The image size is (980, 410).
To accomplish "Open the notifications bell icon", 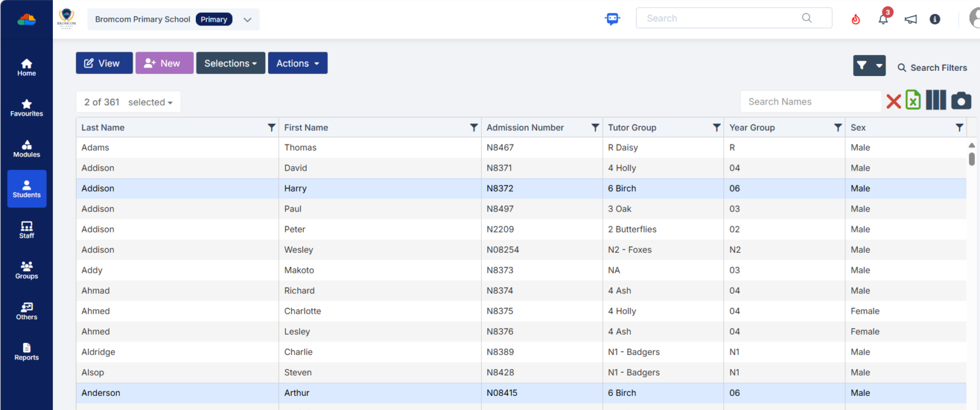I will (x=883, y=19).
